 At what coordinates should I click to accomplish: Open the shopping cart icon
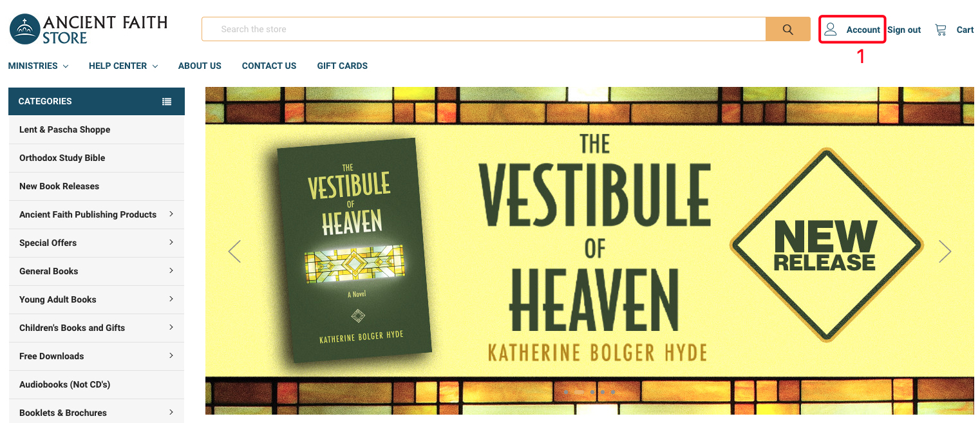coord(941,30)
